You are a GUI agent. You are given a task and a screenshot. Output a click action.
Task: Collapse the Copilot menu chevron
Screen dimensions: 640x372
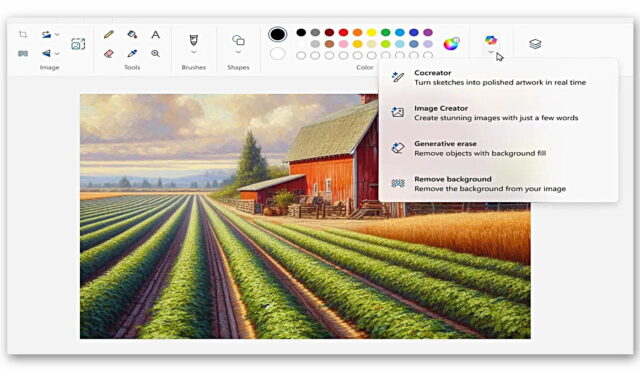coord(491,52)
